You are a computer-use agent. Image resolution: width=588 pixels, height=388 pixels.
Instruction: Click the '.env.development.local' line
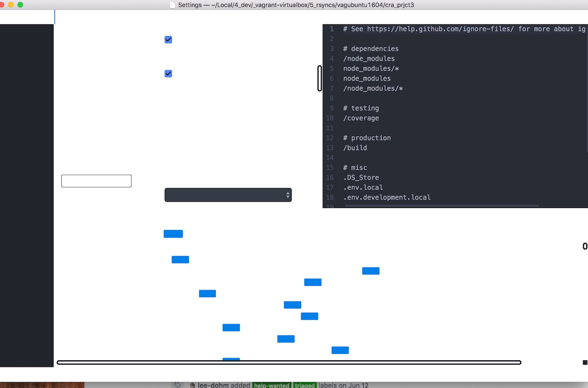point(387,197)
